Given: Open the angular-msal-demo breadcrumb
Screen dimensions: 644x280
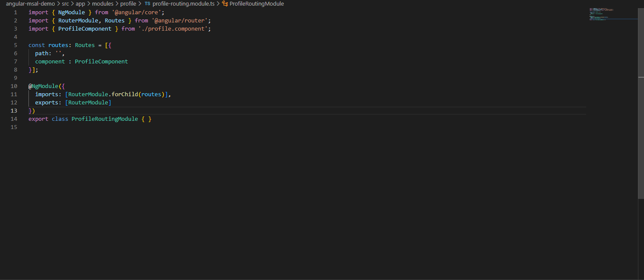Looking at the screenshot, I should tap(30, 3).
